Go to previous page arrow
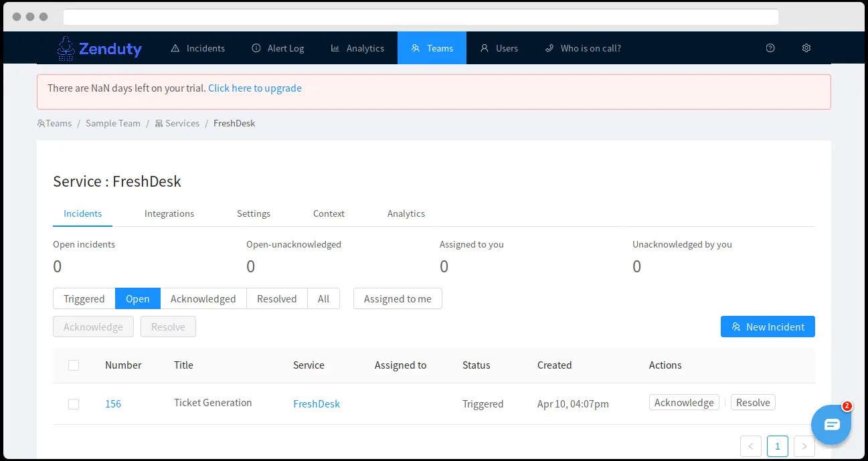 coord(751,446)
